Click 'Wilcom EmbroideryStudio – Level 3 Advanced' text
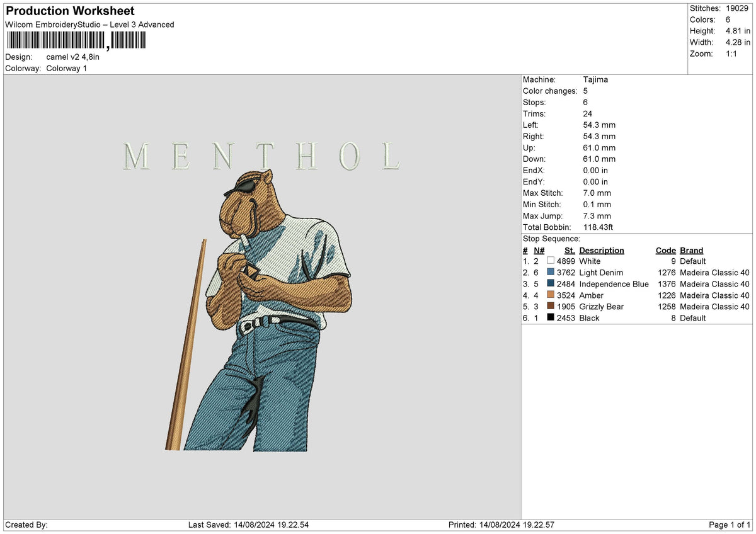The image size is (756, 534). point(89,25)
